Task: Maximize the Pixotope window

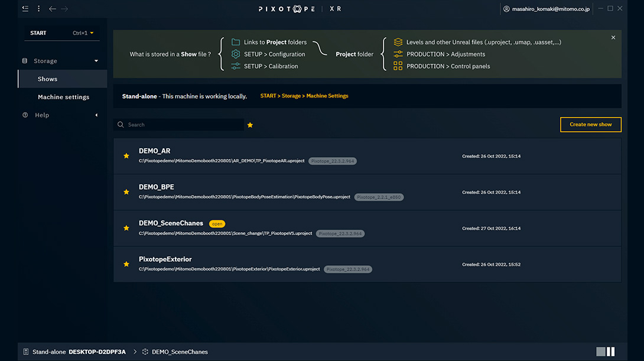Action: coord(610,9)
